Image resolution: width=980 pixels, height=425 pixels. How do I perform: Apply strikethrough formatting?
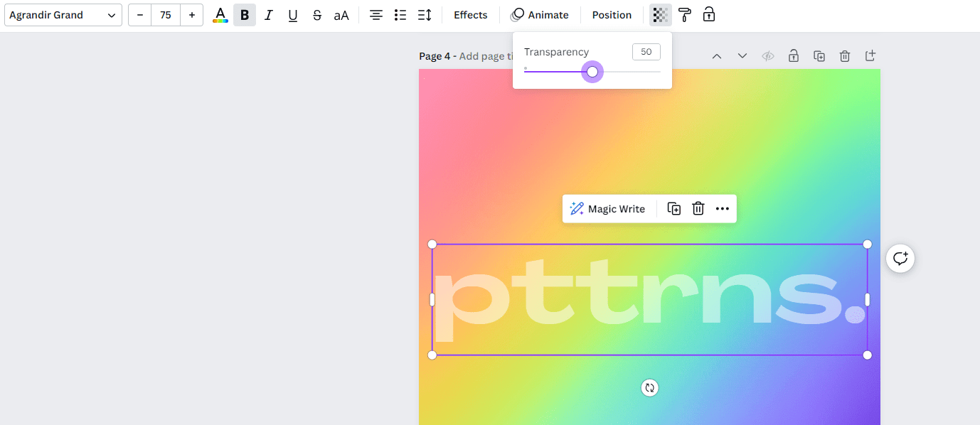[x=316, y=14]
